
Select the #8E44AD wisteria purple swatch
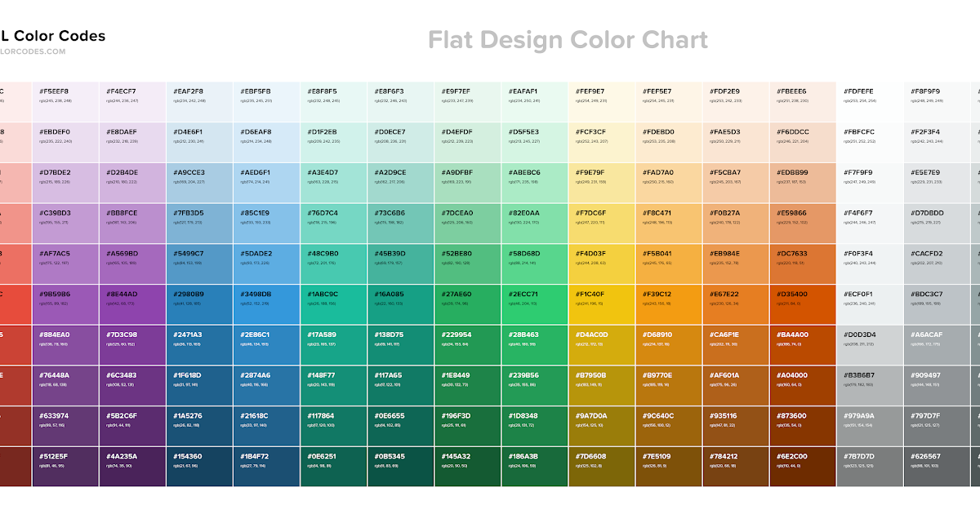point(132,304)
